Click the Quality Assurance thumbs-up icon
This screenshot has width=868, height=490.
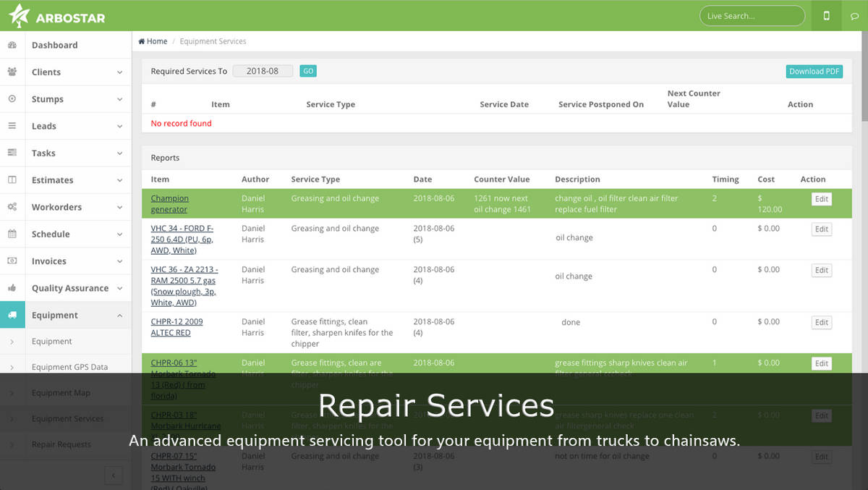point(12,288)
